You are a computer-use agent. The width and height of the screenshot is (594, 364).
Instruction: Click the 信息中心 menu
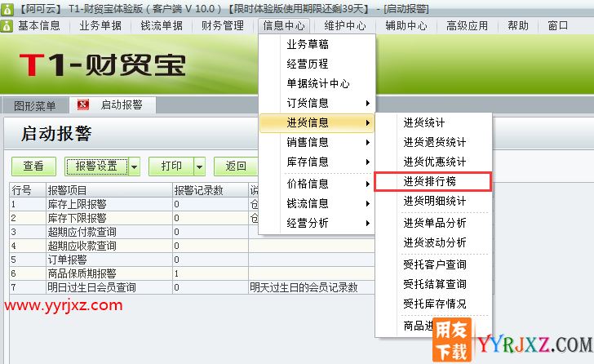(284, 26)
